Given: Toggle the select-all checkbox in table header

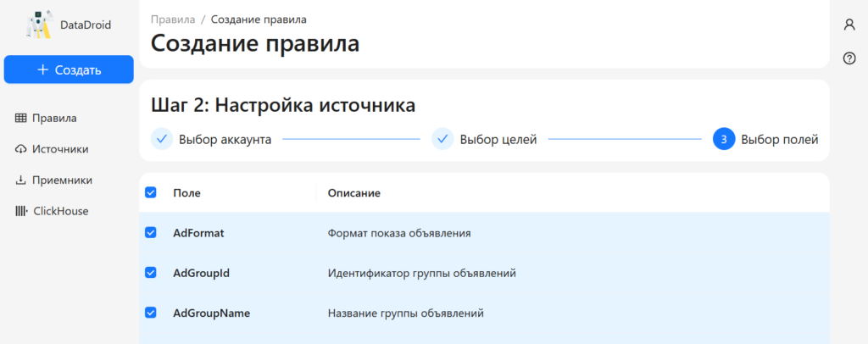Looking at the screenshot, I should pyautogui.click(x=151, y=192).
